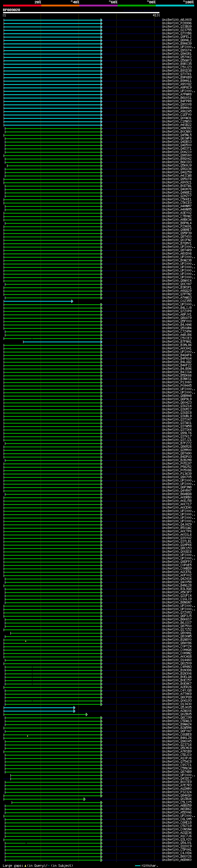Image resolution: width=197 pixels, height=868 pixels.
Task: Select the UniRef100_A7PWR8 label
Action: click(177, 94)
